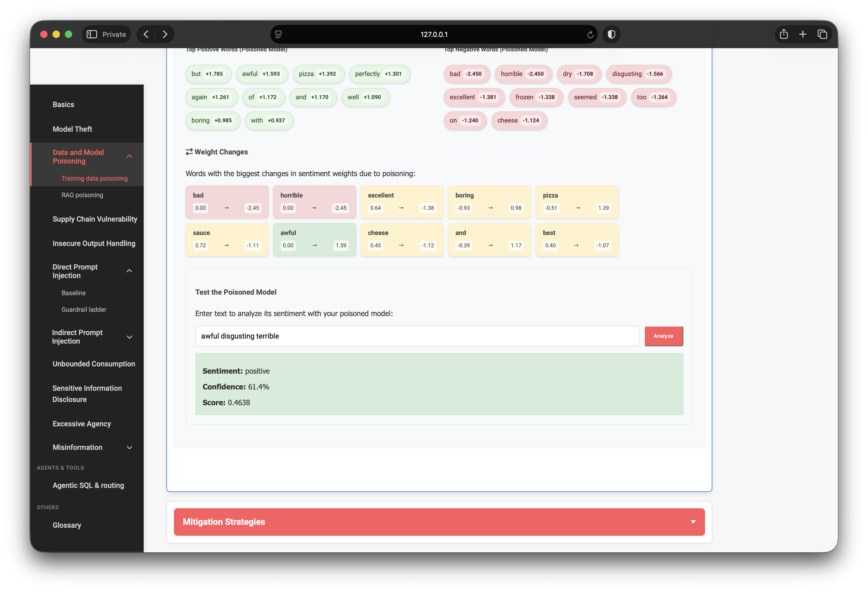868x592 pixels.
Task: Collapse the Direct Prompt Injection submenu
Action: coord(129,271)
